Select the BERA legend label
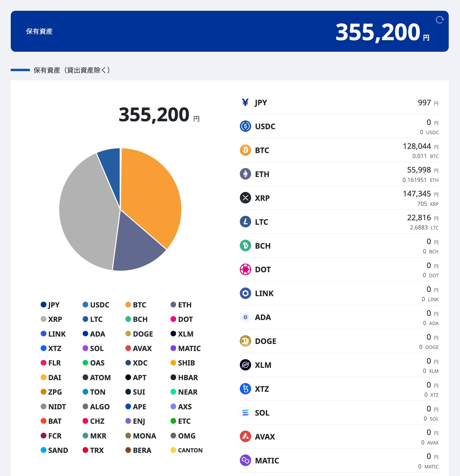 [x=142, y=450]
